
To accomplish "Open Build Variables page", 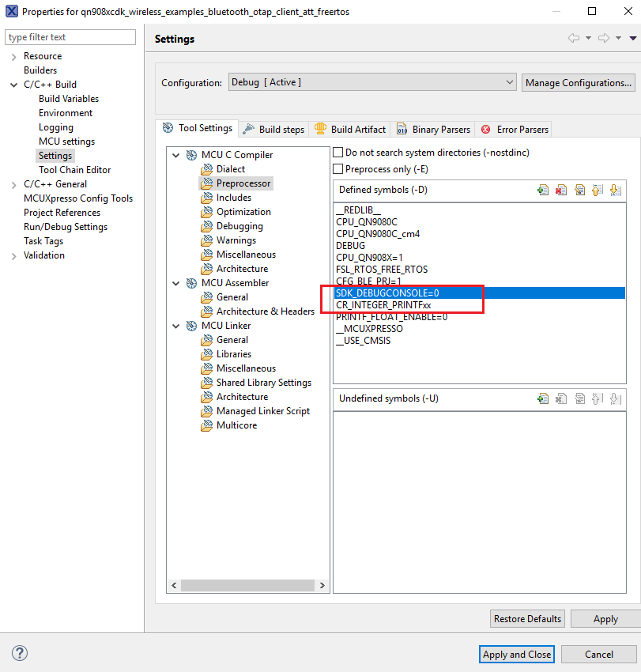I will pyautogui.click(x=69, y=99).
